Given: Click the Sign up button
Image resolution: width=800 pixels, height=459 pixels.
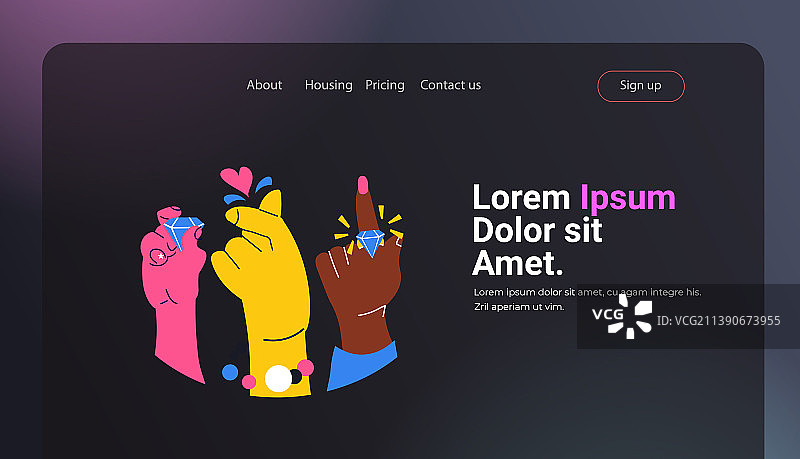Looking at the screenshot, I should pyautogui.click(x=641, y=86).
